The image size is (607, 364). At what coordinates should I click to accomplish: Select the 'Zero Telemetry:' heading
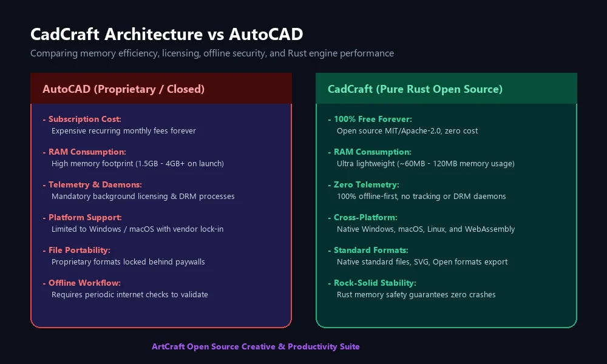tap(366, 185)
